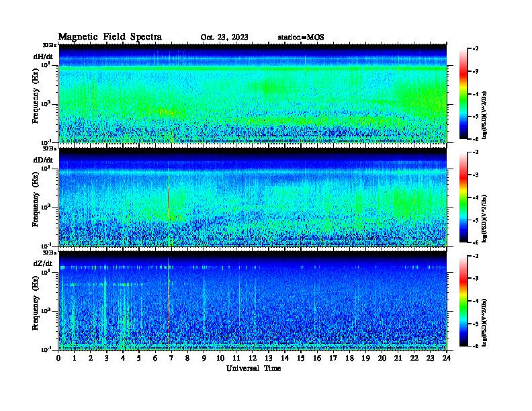Click hour 21 tick label on time axis
Image resolution: width=532 pixels, height=411 pixels.
(x=398, y=358)
